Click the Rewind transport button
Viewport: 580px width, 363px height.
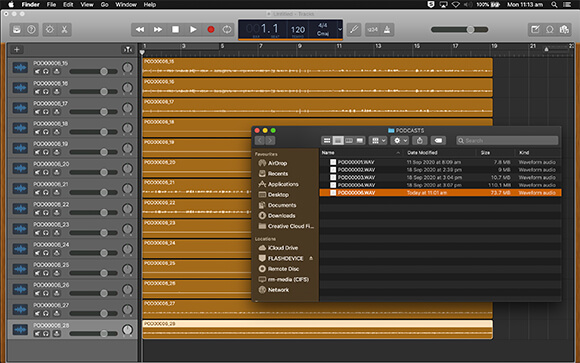coord(140,30)
